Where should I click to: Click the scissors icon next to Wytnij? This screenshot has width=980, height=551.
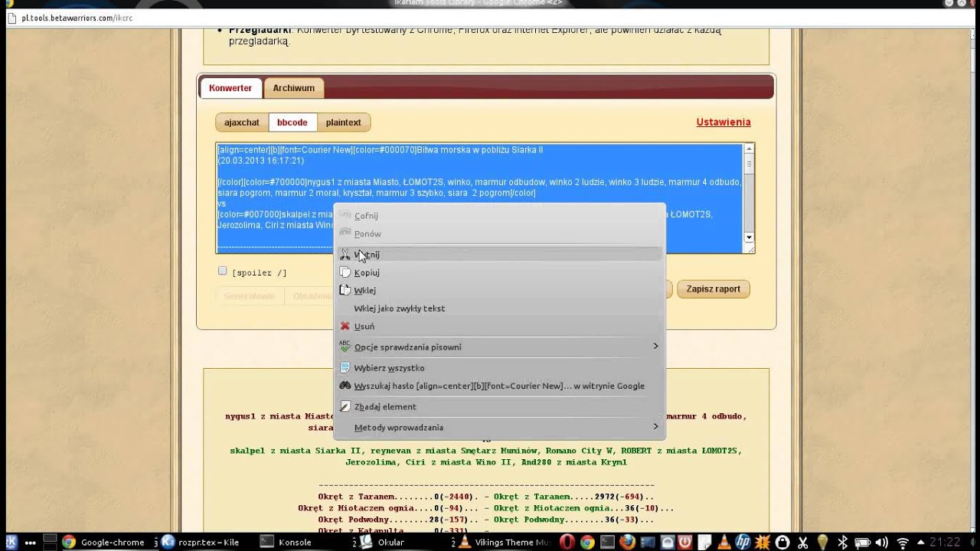345,255
